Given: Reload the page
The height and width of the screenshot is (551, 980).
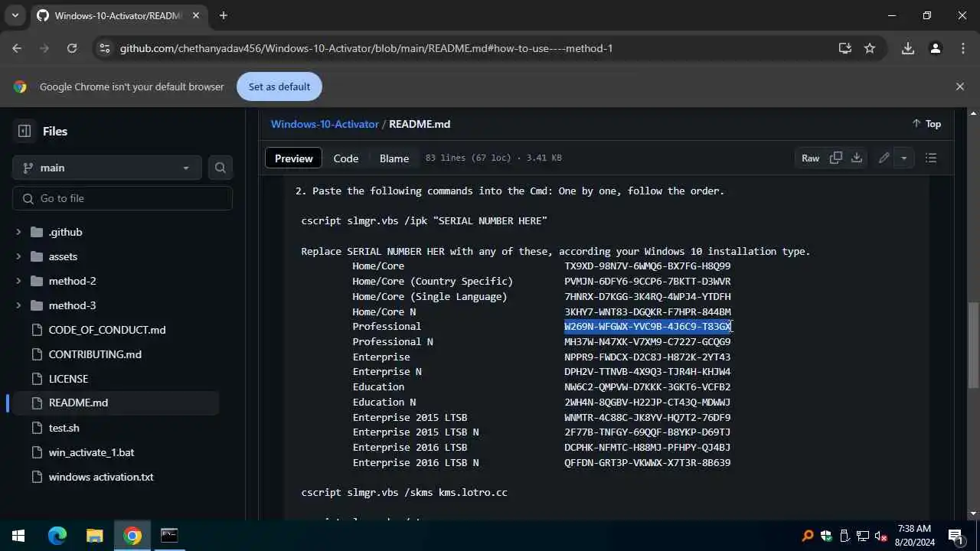Looking at the screenshot, I should (x=72, y=48).
